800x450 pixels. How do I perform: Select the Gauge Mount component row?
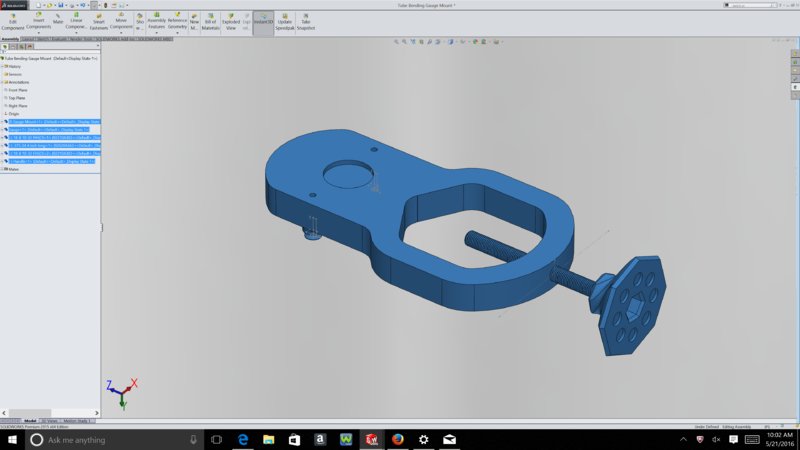(52, 121)
